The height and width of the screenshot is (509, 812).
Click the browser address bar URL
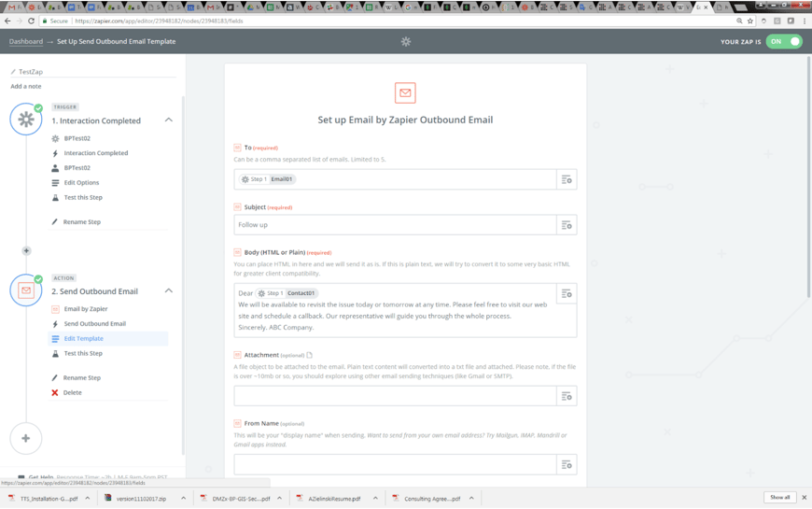coord(159,21)
